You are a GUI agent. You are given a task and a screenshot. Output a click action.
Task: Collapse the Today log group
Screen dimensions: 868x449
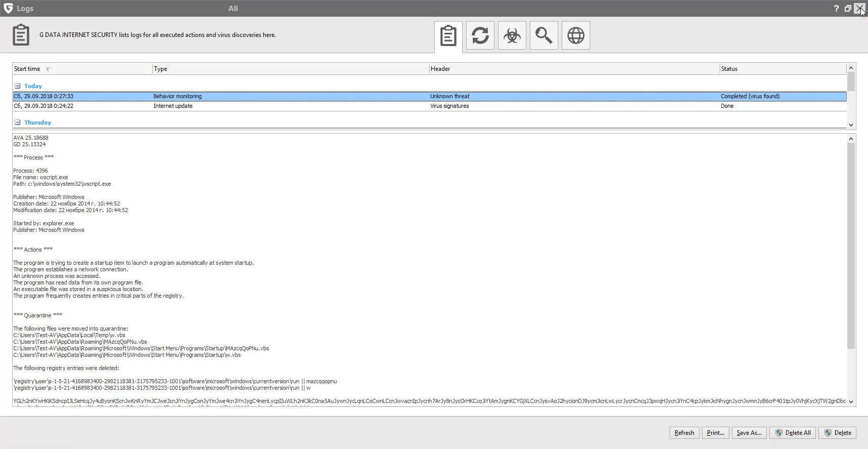[17, 86]
